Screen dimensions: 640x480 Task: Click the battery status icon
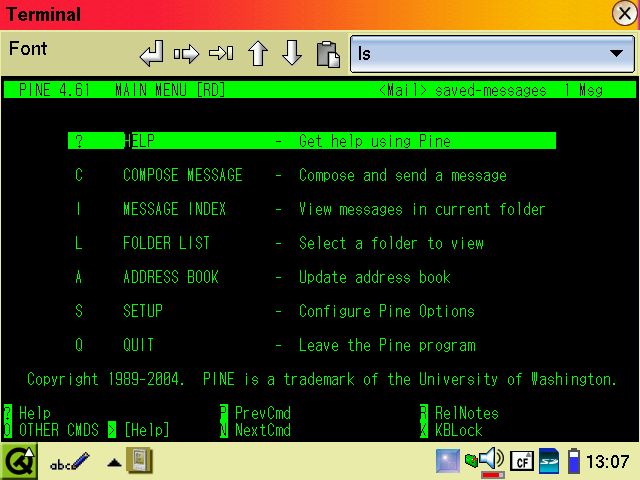574,461
